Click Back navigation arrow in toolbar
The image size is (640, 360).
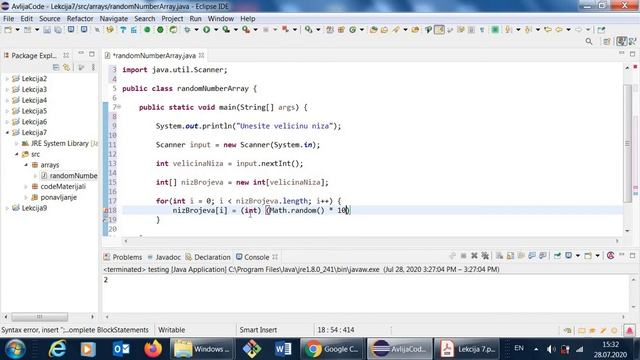(559, 30)
